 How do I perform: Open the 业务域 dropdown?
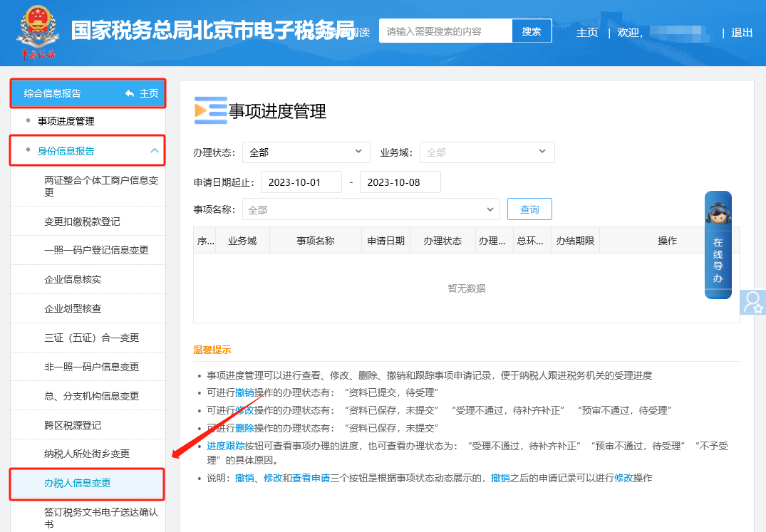click(487, 152)
